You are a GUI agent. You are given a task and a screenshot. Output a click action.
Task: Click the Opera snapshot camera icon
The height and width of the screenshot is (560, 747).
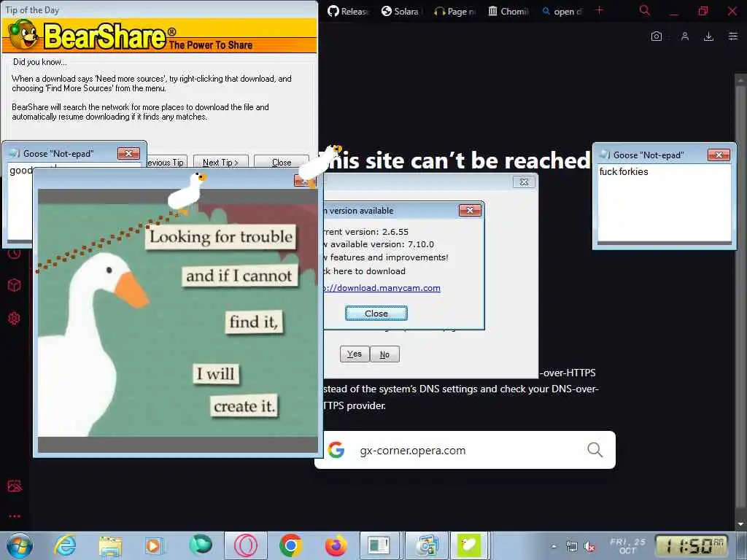pos(657,36)
